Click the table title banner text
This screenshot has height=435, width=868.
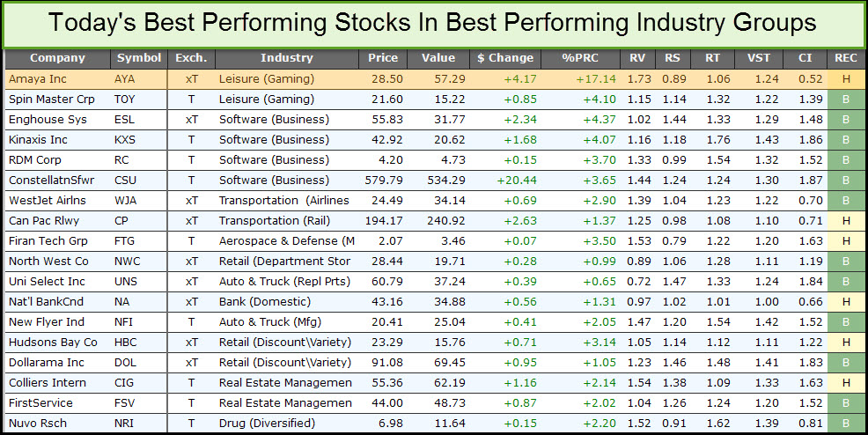432,23
